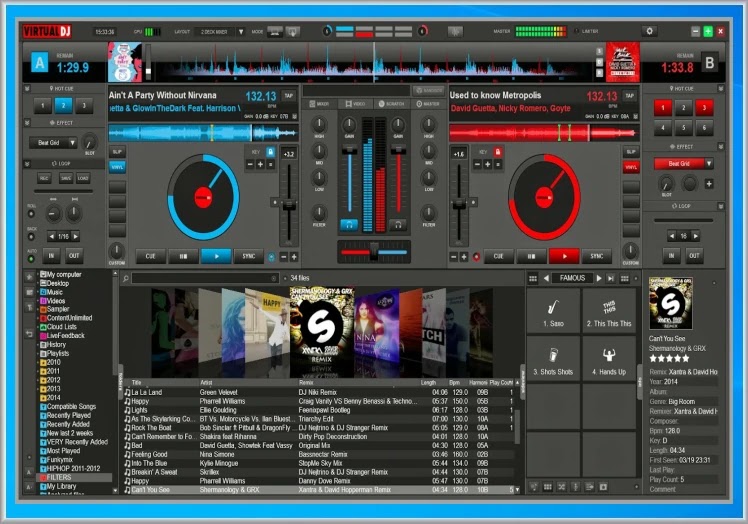Click the browser search input field
This screenshot has width=748, height=524.
tap(205, 278)
